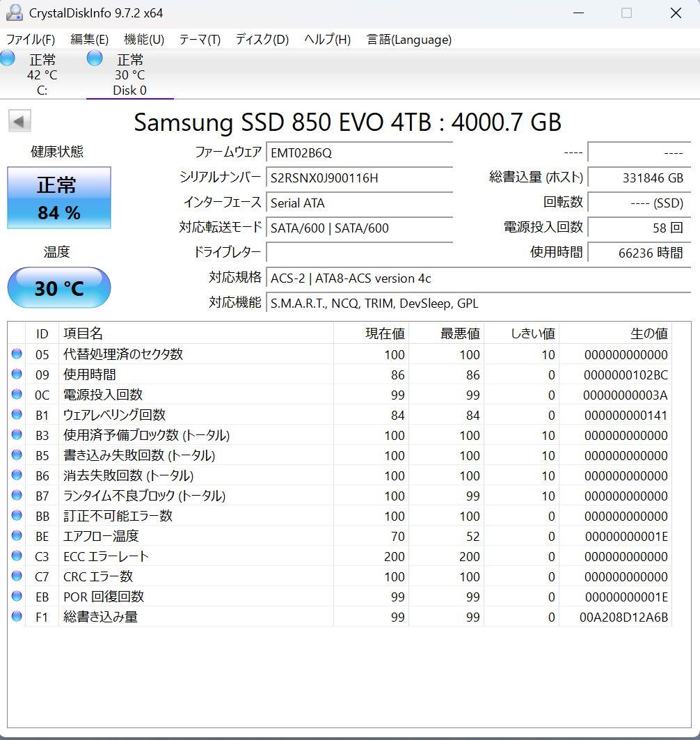
Task: Click the blue status dot next to ID 05
Action: (17, 354)
